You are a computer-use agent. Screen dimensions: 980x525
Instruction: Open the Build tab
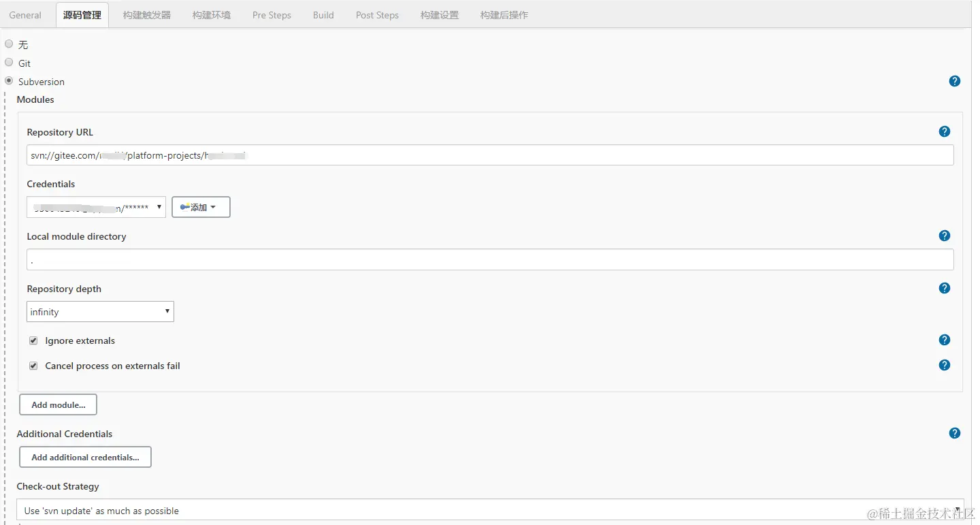coord(323,14)
